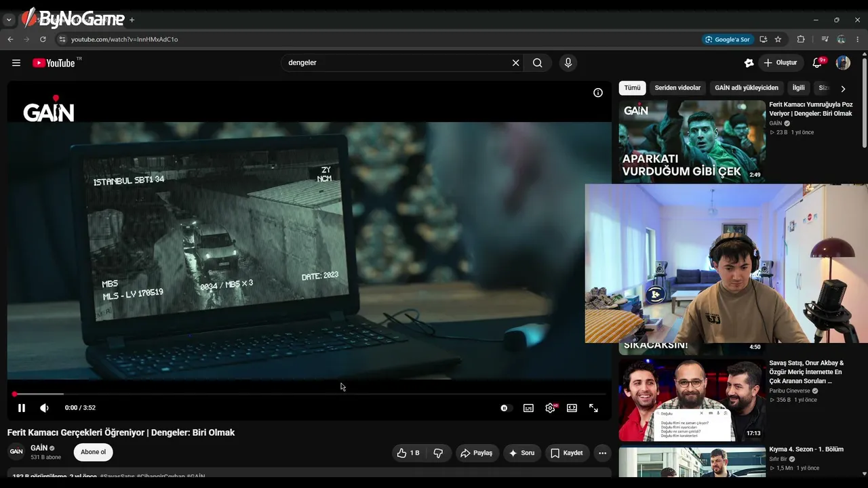Click the video progress bar
868x488 pixels.
coord(309,394)
